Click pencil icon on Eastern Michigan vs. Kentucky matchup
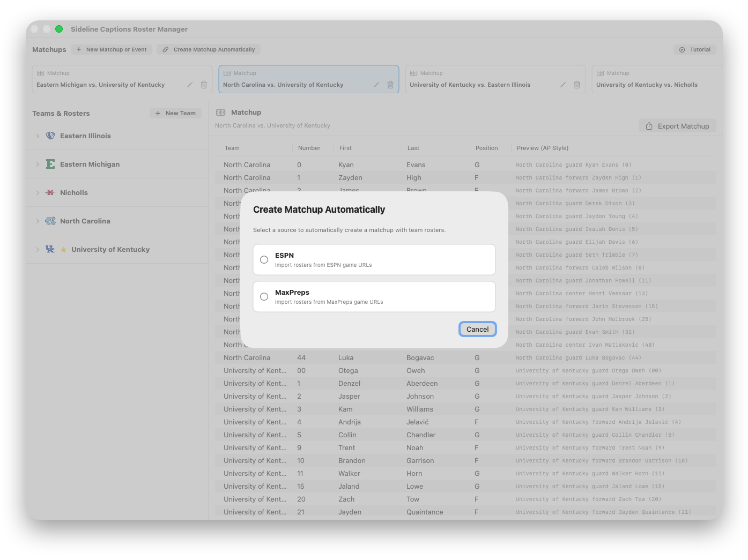748x560 pixels. 189,85
